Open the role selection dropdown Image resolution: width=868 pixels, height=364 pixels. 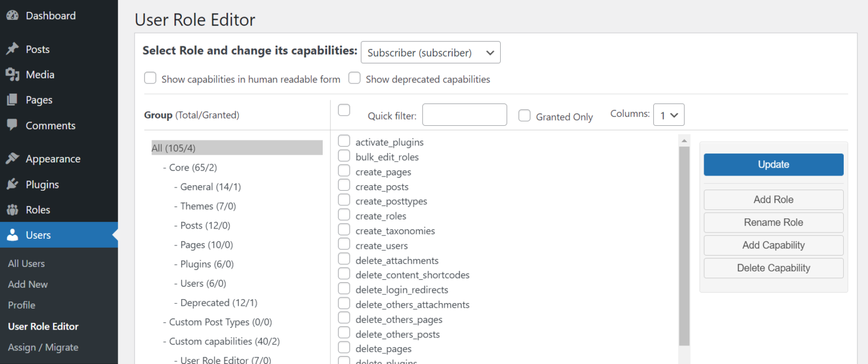430,52
